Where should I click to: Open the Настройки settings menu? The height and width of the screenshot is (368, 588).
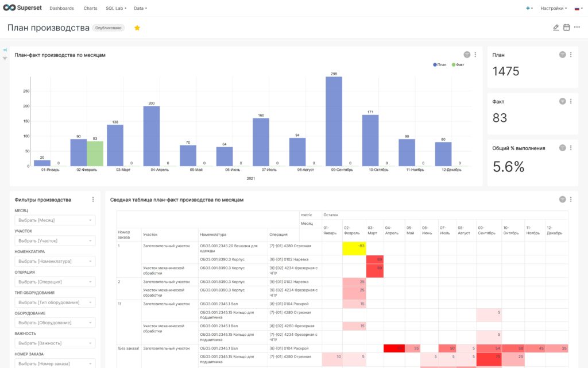click(554, 8)
